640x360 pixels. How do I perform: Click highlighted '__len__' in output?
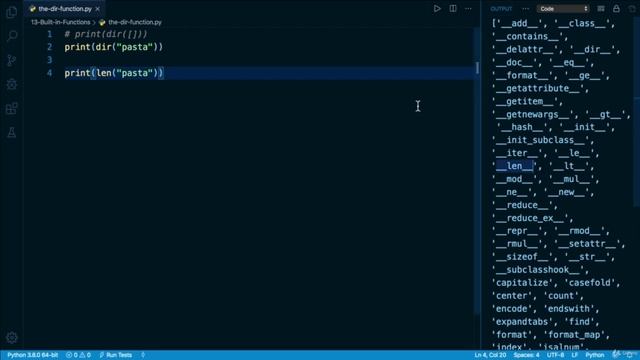click(514, 166)
